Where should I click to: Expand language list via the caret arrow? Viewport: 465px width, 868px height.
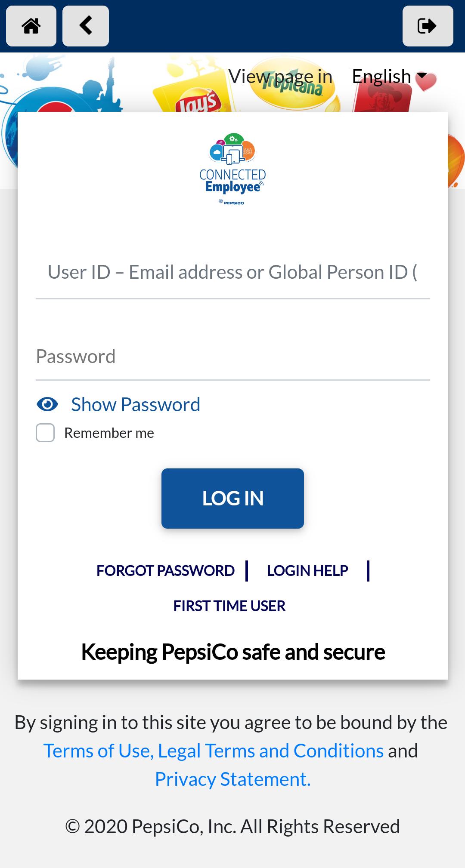[422, 76]
